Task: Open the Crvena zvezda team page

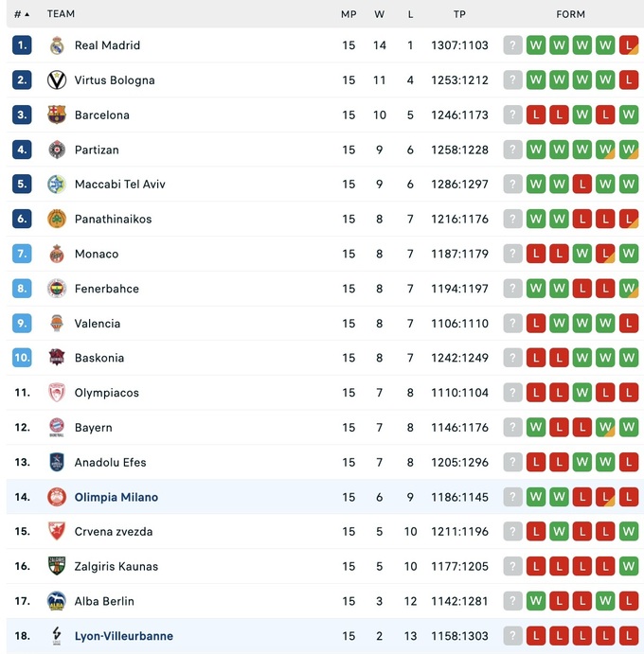Action: [x=114, y=532]
